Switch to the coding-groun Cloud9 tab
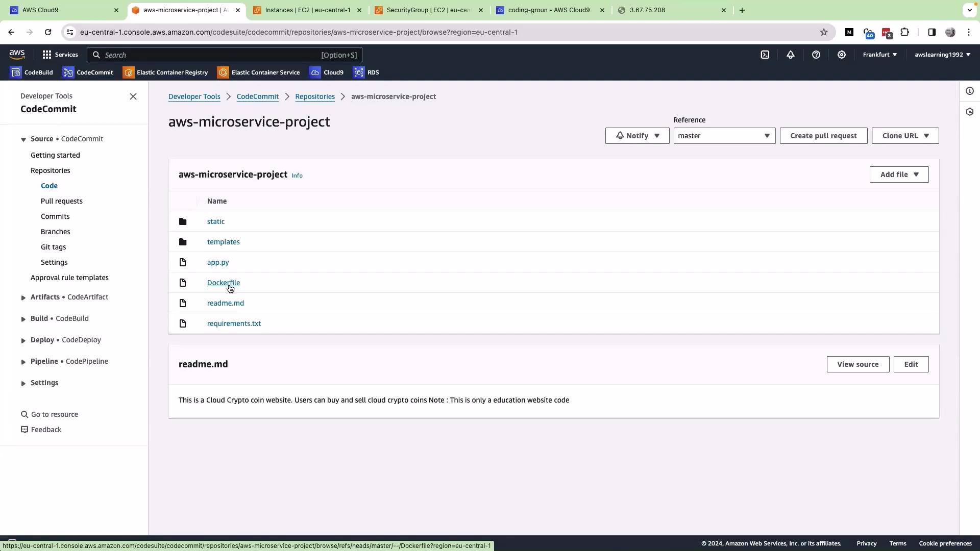 [550, 10]
